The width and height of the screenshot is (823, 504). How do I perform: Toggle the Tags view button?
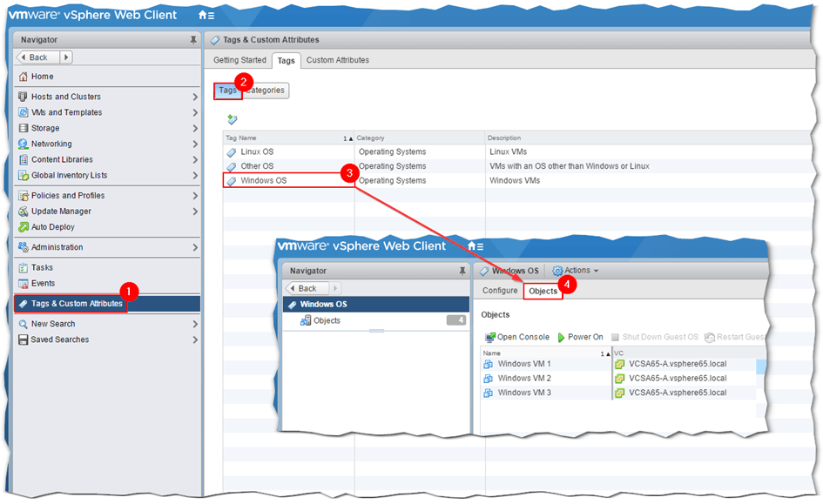click(228, 91)
